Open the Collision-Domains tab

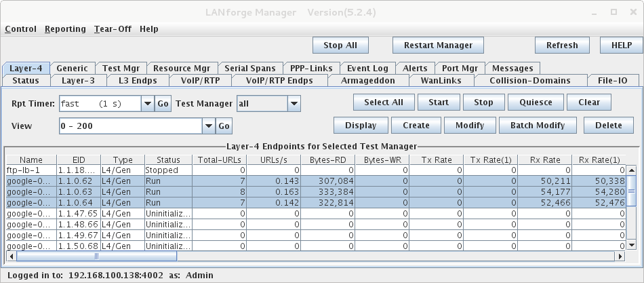click(530, 81)
